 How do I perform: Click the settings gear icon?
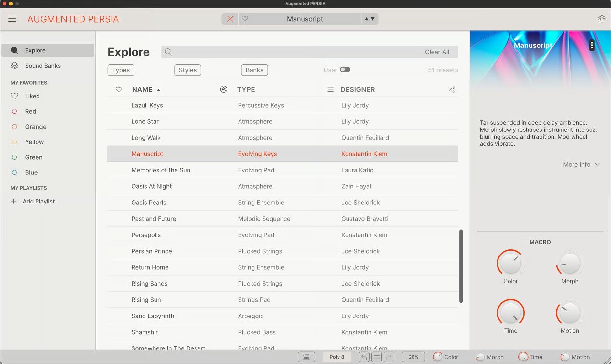601,19
